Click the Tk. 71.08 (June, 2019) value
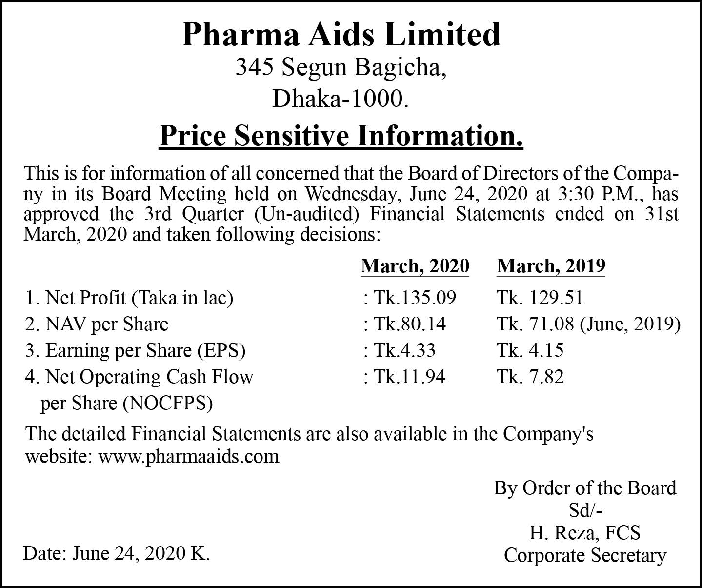This screenshot has width=702, height=588. (588, 324)
